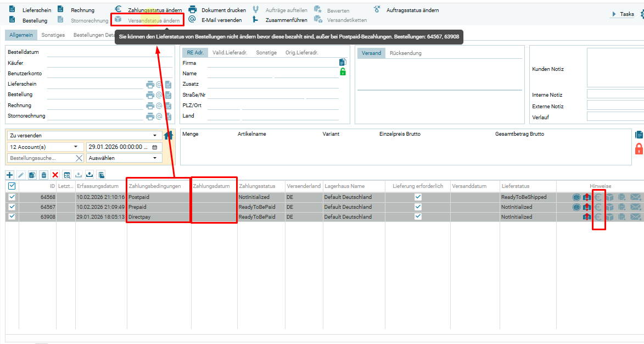Screen dimensions: 644x344
Task: Click the 'E-Mail versenden' button
Action: [x=221, y=20]
